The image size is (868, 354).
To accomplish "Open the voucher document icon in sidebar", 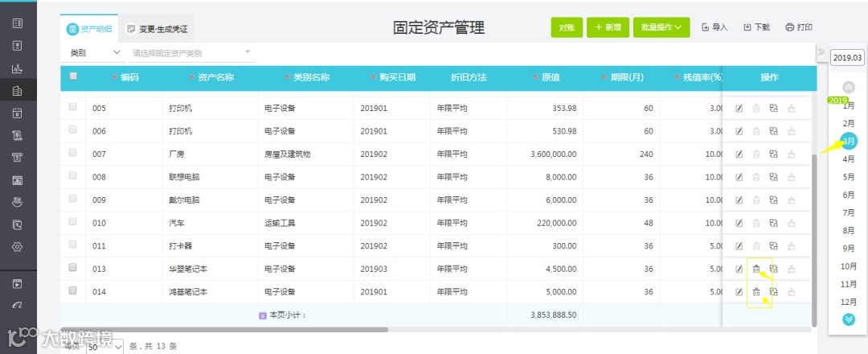I will (17, 23).
